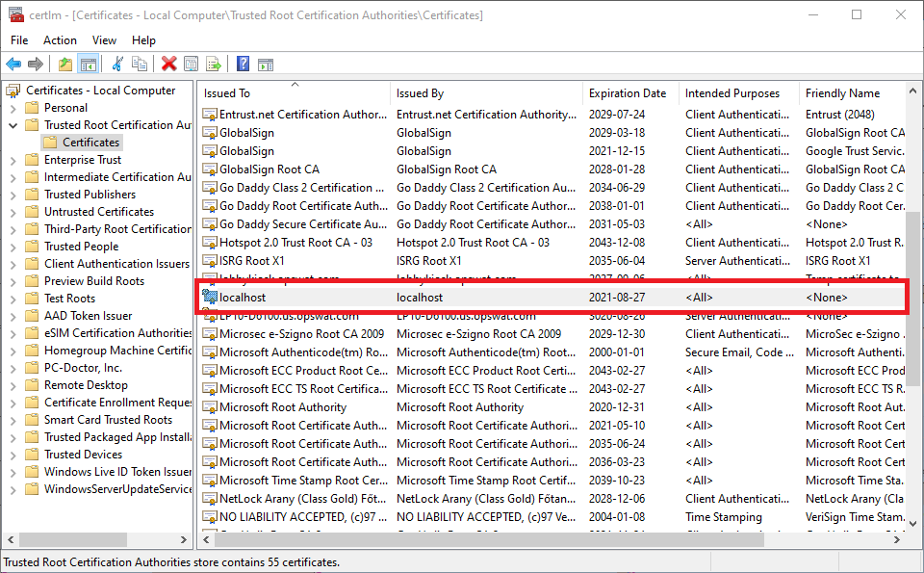The width and height of the screenshot is (924, 573).
Task: Expand the Enterprise Trust node
Action: point(13,160)
